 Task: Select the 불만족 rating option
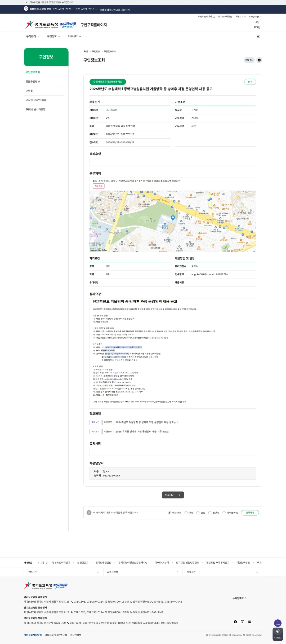coord(210,513)
